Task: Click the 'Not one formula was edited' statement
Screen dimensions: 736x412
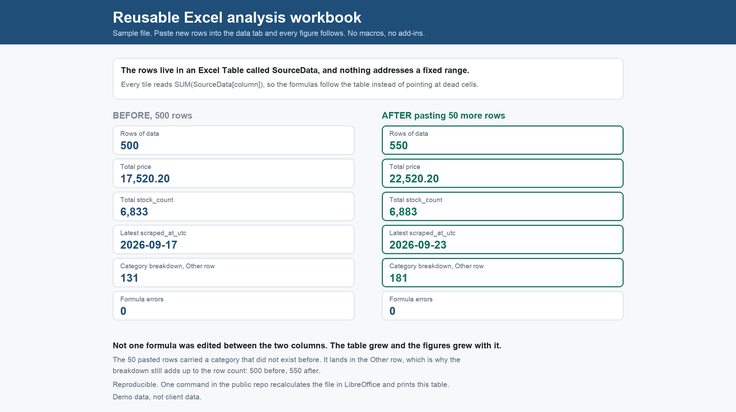Action: 307,345
